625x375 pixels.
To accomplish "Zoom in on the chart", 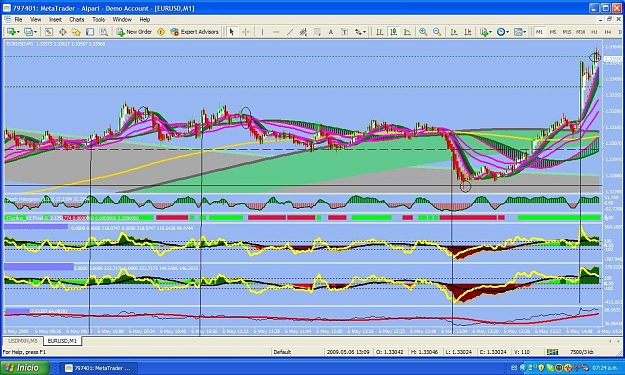I will [x=423, y=32].
